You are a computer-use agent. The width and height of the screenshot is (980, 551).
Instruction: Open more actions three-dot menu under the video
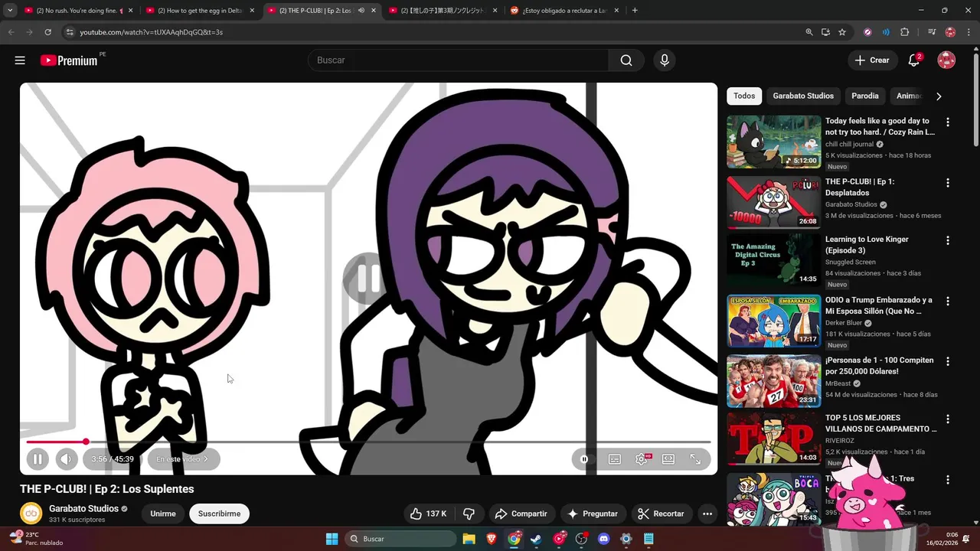tap(707, 514)
